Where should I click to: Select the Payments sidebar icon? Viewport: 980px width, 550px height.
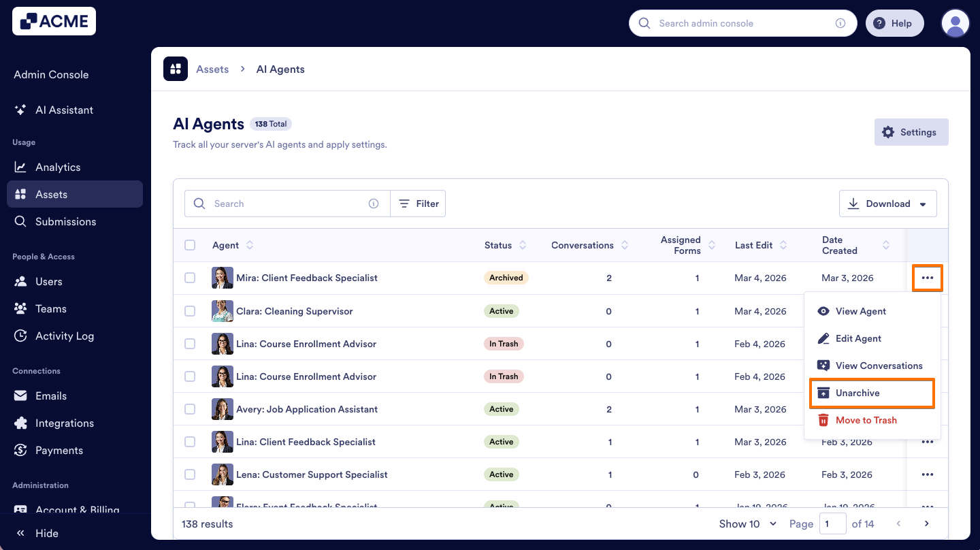tap(20, 450)
